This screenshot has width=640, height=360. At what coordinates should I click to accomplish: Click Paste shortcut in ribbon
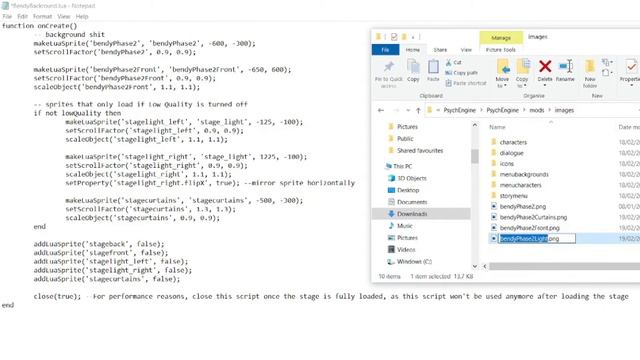pos(466,83)
